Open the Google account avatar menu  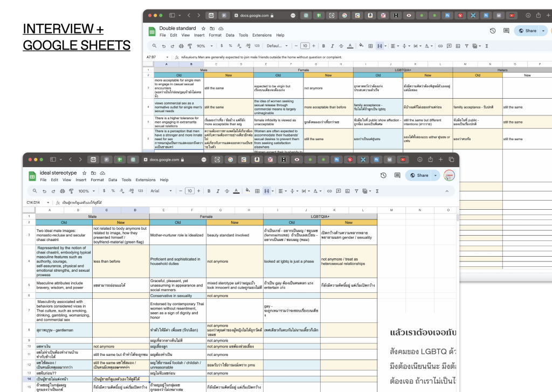point(449,175)
